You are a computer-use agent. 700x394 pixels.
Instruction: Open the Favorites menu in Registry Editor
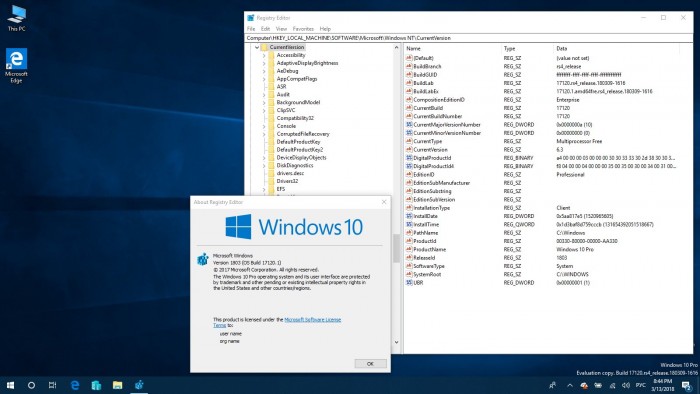tap(303, 29)
